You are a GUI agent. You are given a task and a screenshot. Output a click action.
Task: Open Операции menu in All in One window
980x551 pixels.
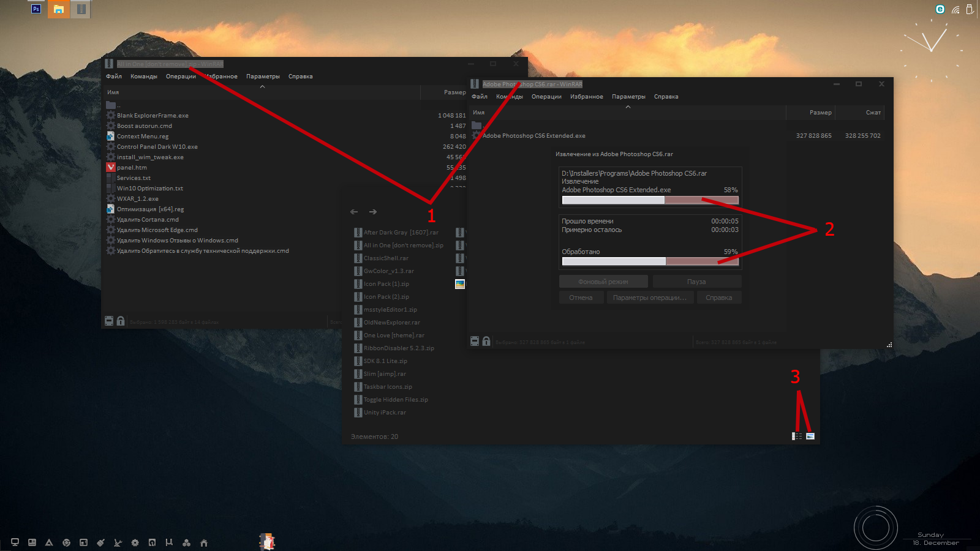[181, 77]
